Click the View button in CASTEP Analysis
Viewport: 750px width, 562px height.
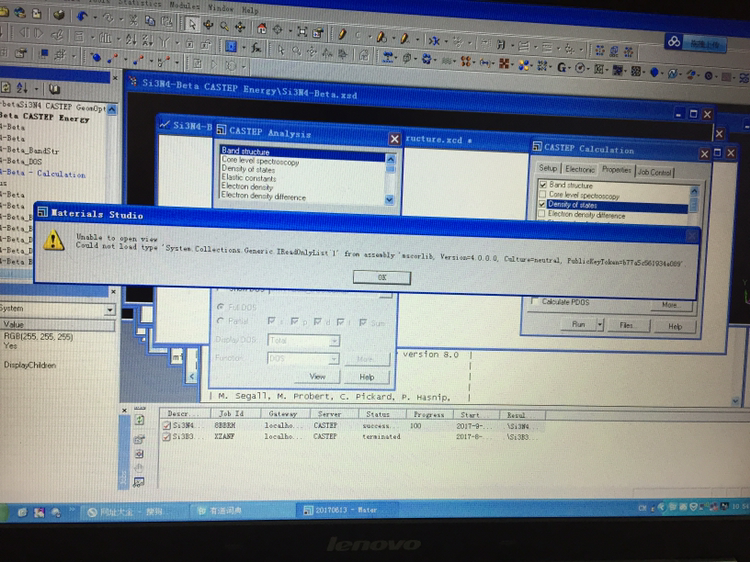point(317,376)
